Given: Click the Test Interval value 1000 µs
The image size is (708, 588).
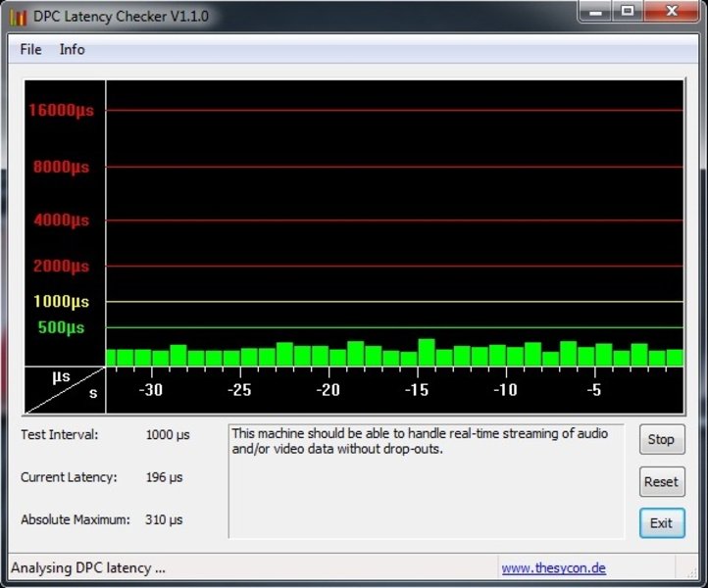Looking at the screenshot, I should [168, 435].
